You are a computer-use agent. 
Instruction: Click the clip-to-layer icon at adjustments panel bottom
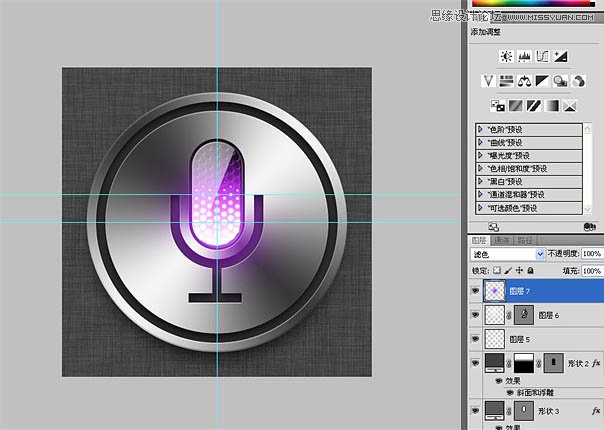pos(589,227)
